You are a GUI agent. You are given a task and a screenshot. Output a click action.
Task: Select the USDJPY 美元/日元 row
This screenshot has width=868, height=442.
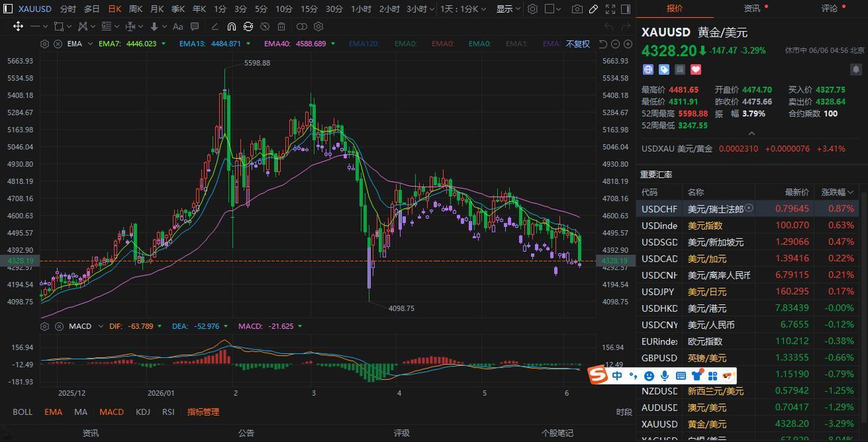747,292
